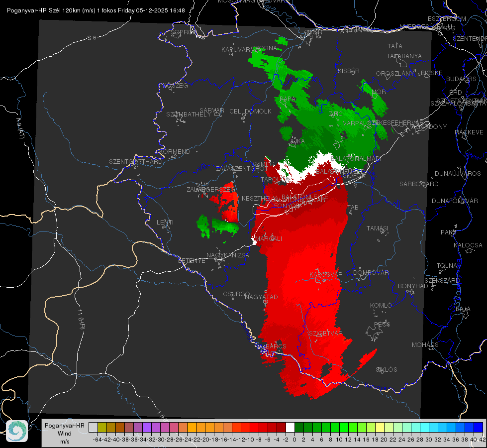
Task: Click the white swatch between -2 and 0
Action: (x=290, y=427)
